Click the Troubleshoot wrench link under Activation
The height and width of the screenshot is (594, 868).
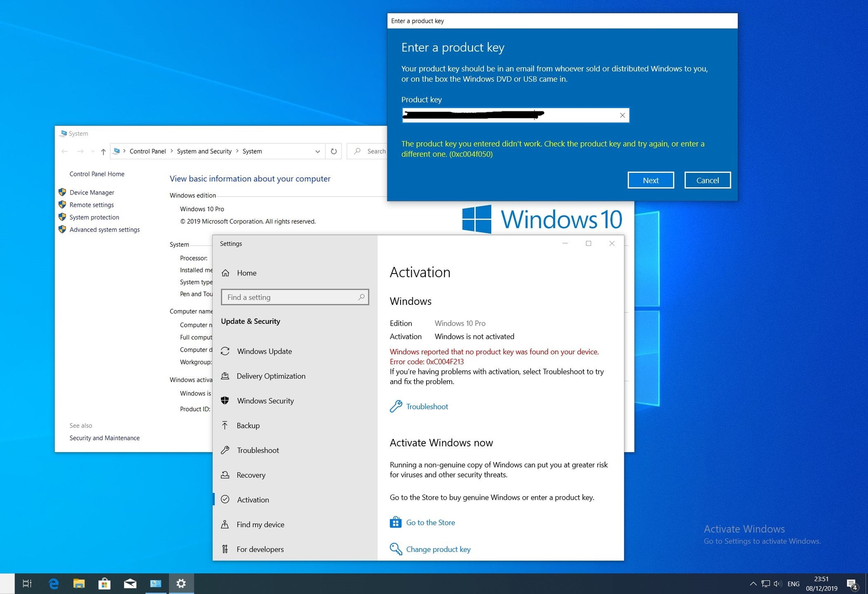coord(427,406)
